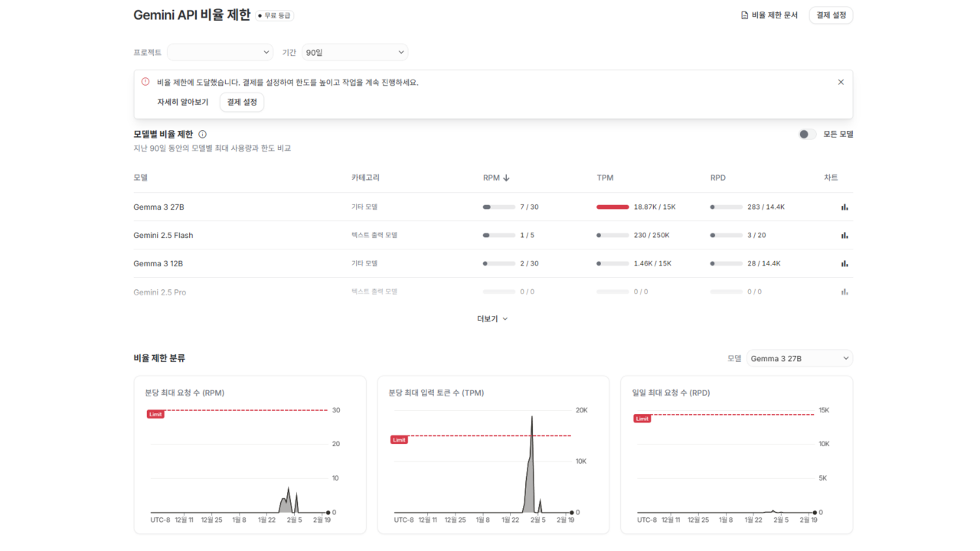The width and height of the screenshot is (980, 551).
Task: Open the chart icon for Gemma 3 27B
Action: click(x=844, y=207)
